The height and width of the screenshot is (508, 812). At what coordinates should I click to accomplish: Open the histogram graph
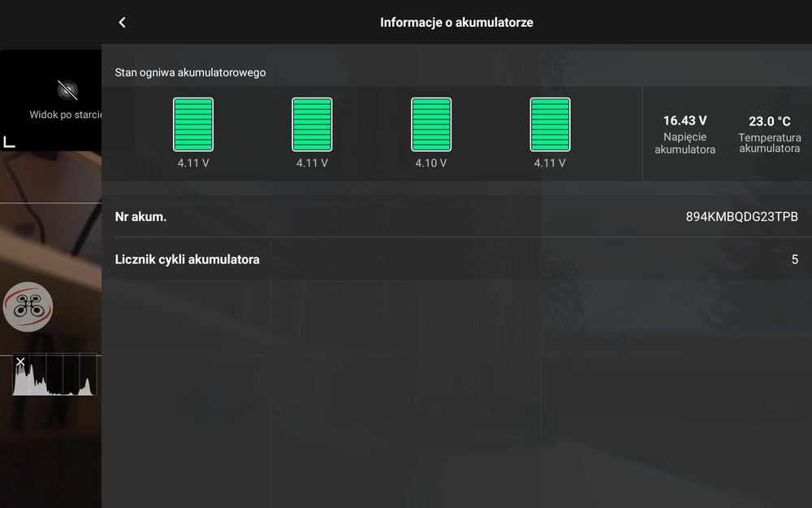click(x=54, y=374)
